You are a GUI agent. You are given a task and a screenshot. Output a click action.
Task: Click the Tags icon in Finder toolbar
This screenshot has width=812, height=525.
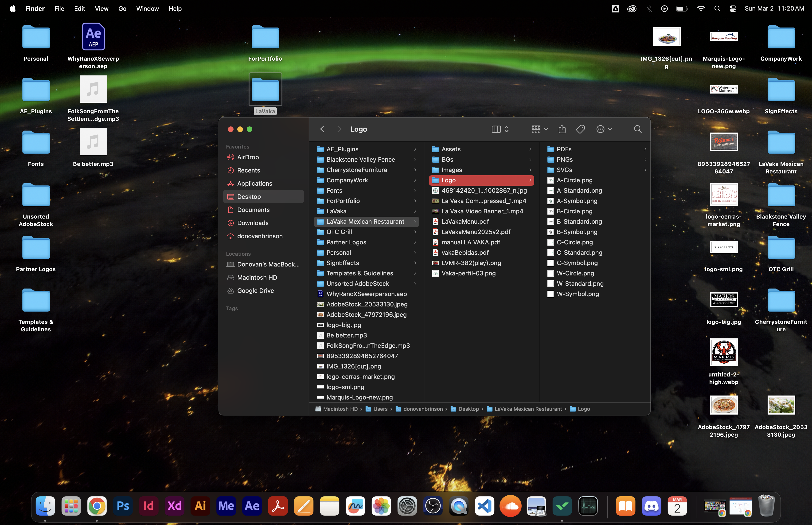pos(580,129)
